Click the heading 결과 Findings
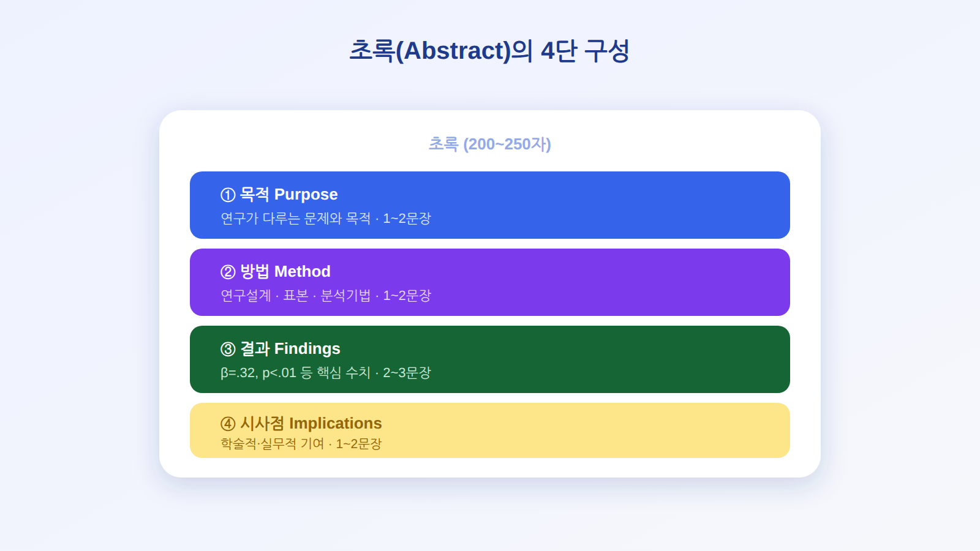Image resolution: width=980 pixels, height=551 pixels. tap(290, 349)
